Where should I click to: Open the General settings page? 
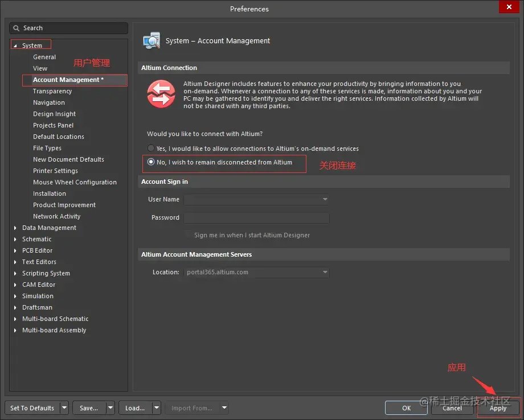coord(44,57)
